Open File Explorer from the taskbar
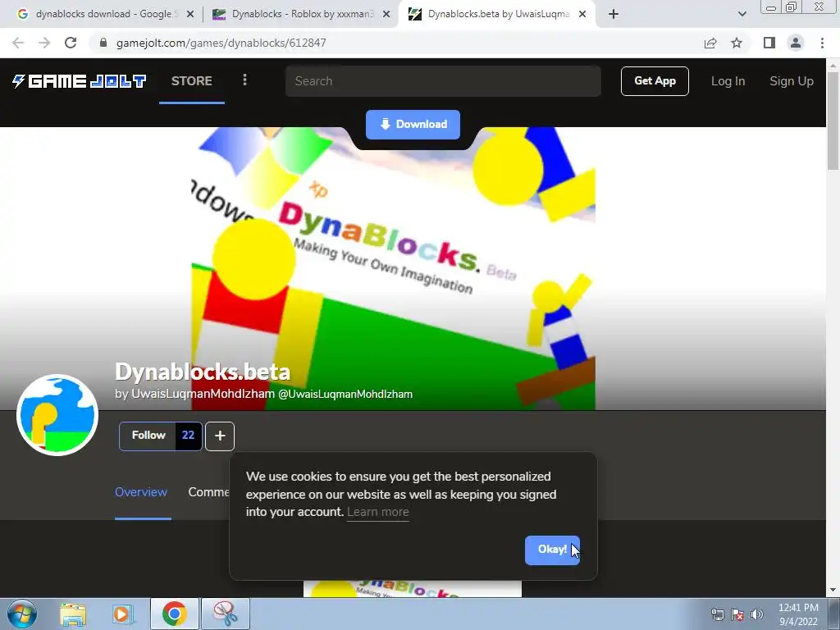The width and height of the screenshot is (840, 630). click(73, 614)
